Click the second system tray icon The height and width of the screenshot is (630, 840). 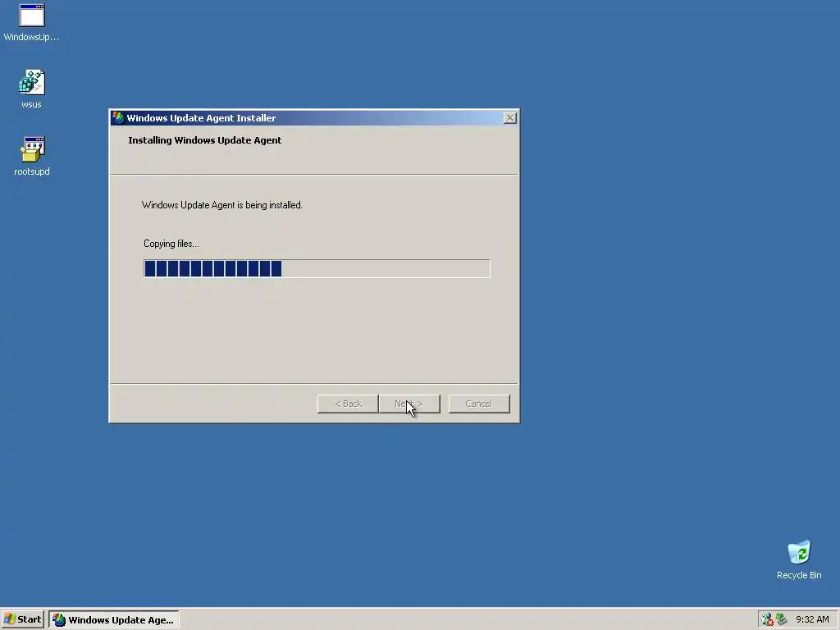(x=782, y=619)
